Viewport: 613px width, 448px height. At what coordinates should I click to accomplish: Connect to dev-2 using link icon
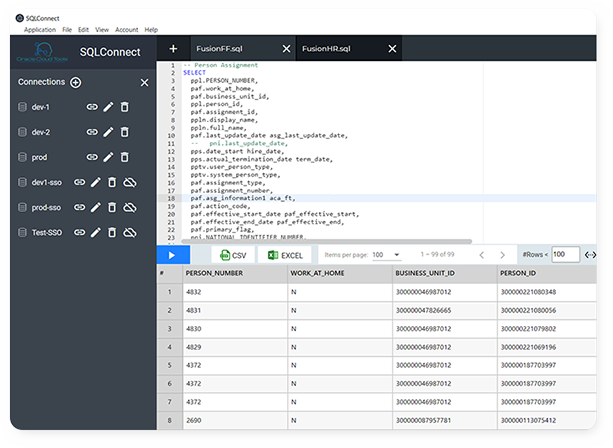coord(92,132)
